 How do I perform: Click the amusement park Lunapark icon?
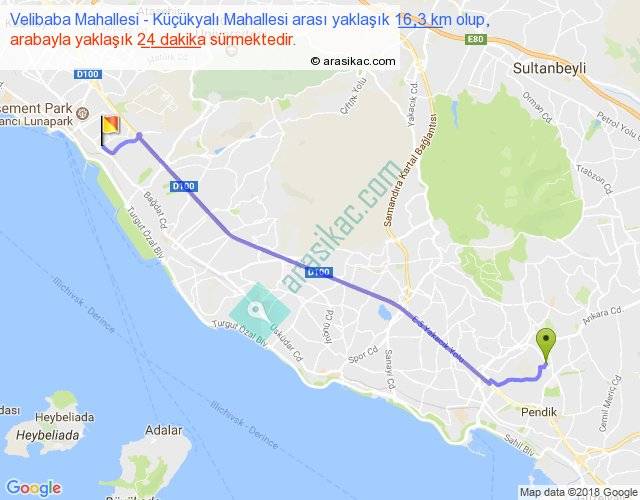click(x=83, y=112)
